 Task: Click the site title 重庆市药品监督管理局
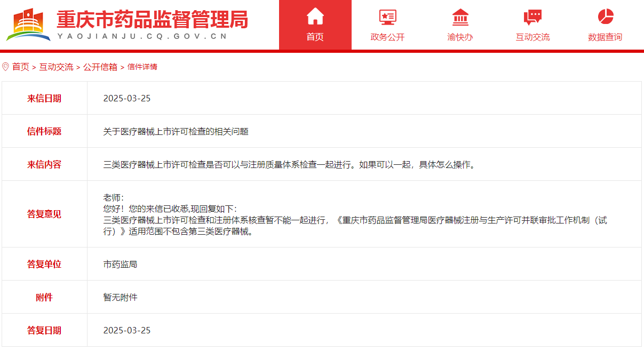[x=152, y=20]
